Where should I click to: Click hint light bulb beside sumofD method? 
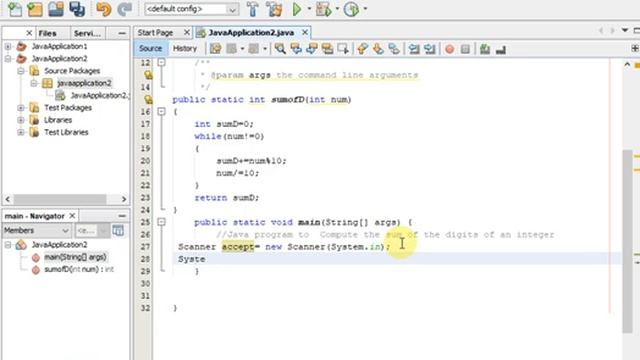pyautogui.click(x=148, y=100)
